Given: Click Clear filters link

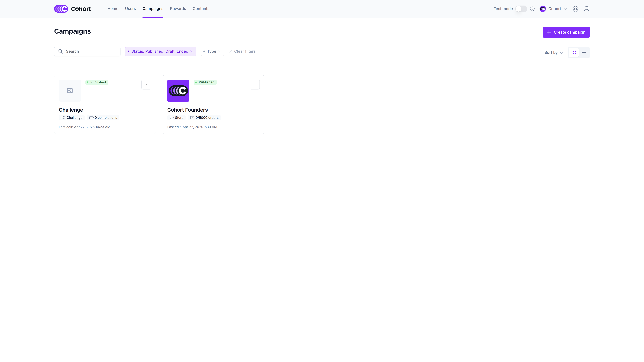Looking at the screenshot, I should pyautogui.click(x=242, y=51).
